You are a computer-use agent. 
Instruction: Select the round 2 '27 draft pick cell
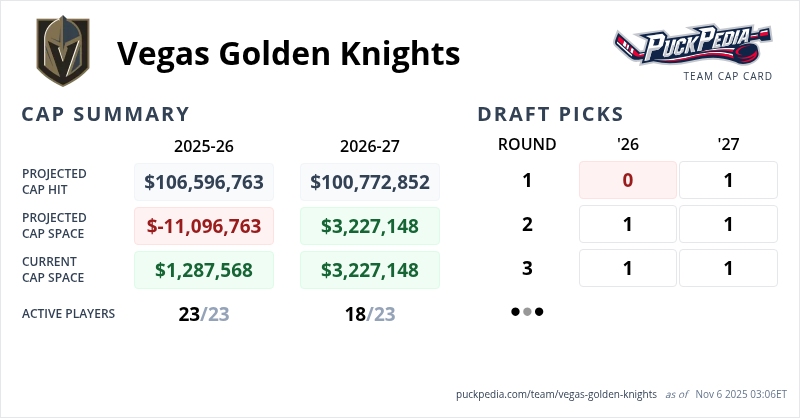point(728,224)
